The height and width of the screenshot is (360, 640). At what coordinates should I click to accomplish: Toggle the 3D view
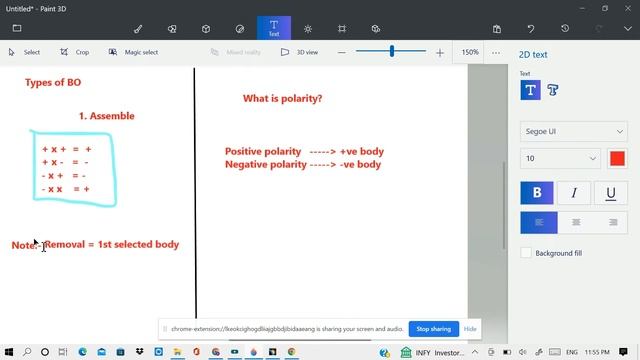click(300, 52)
